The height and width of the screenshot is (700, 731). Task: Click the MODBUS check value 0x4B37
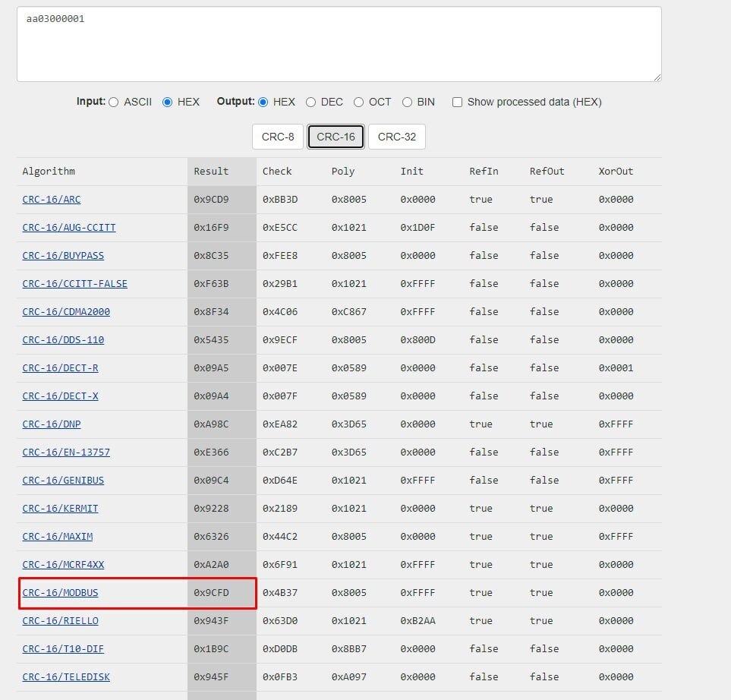(279, 593)
